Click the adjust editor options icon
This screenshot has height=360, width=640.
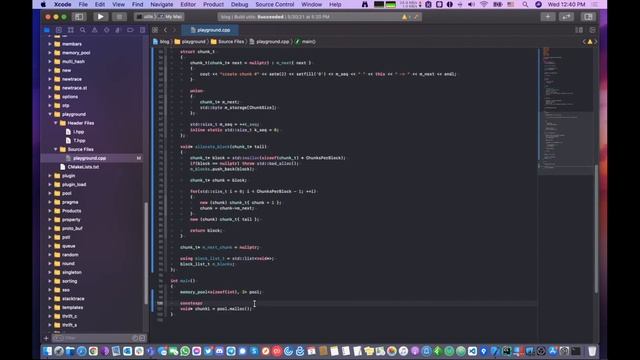click(579, 30)
